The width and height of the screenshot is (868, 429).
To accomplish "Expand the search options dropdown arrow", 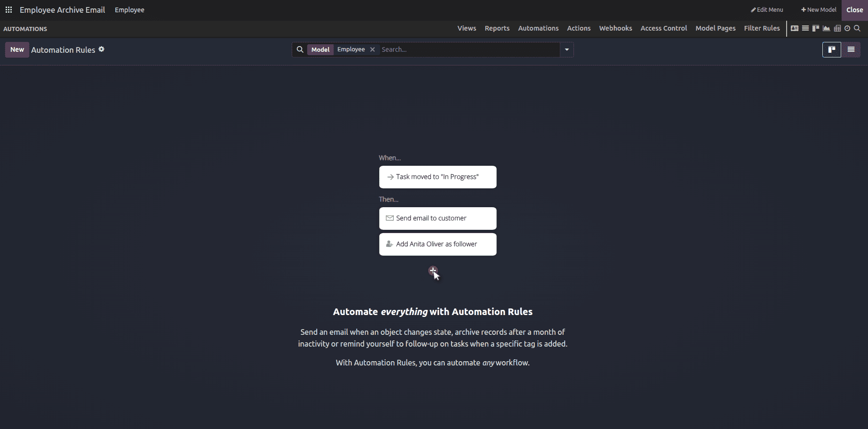I will pos(566,49).
